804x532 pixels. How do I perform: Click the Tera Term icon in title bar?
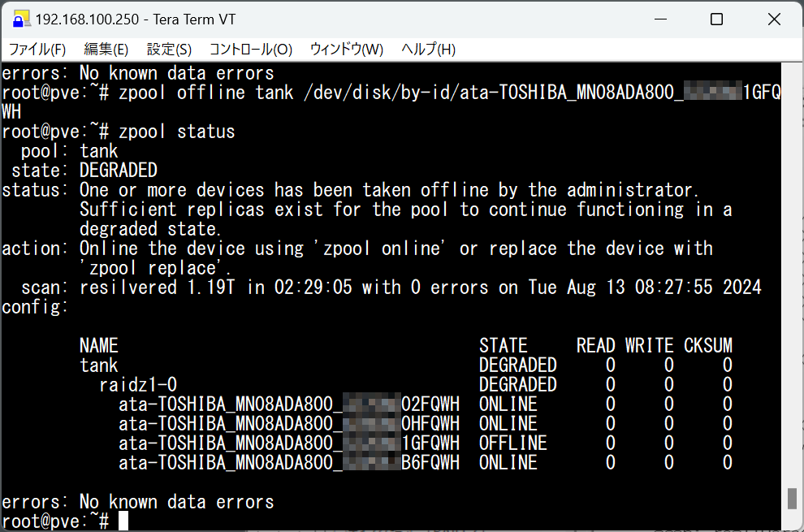click(20, 19)
